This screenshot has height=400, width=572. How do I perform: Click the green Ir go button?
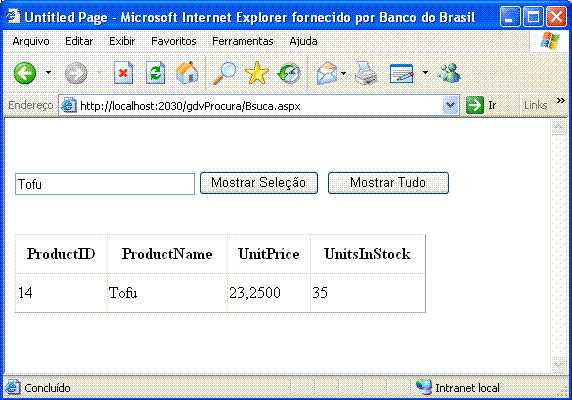coord(481,105)
